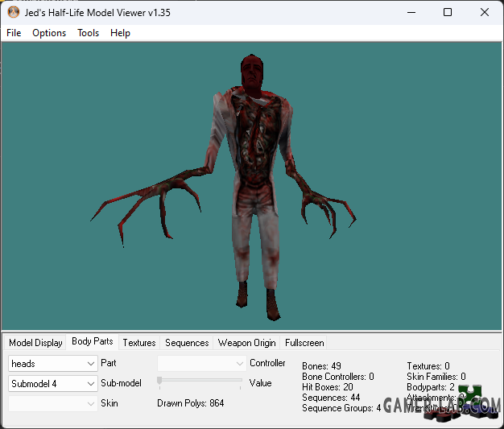Click the 'Drawn Polys: 864' text
The height and width of the screenshot is (429, 504).
[x=190, y=403]
